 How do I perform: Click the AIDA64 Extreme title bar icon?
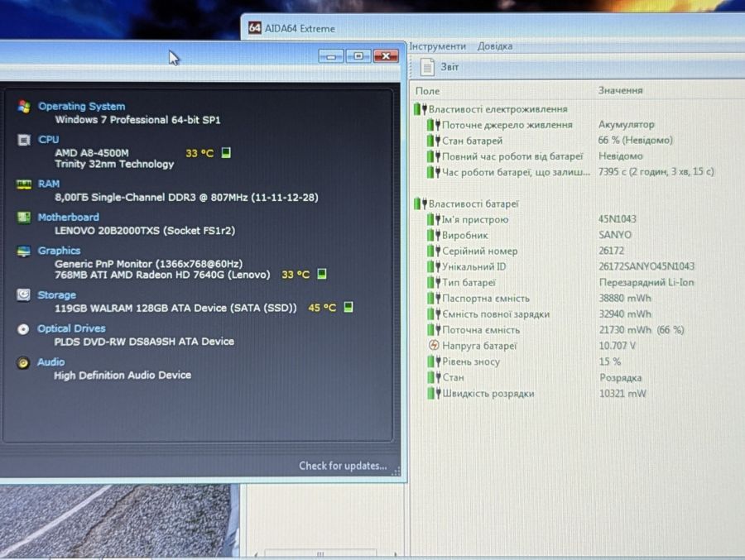pyautogui.click(x=255, y=27)
